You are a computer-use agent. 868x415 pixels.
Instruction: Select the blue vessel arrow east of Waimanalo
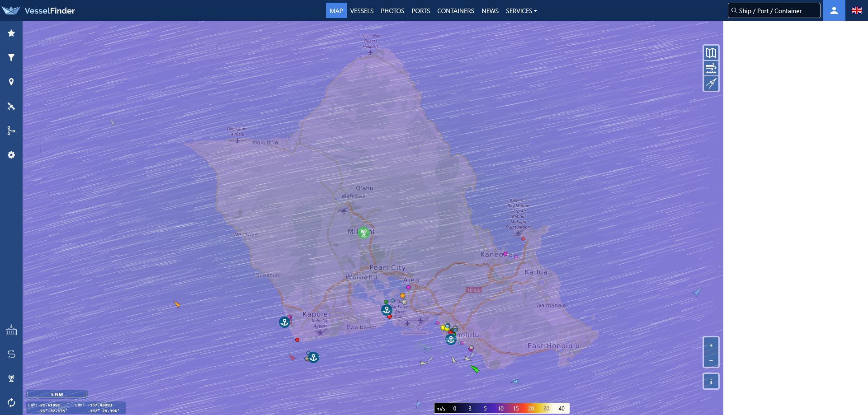coord(697,292)
